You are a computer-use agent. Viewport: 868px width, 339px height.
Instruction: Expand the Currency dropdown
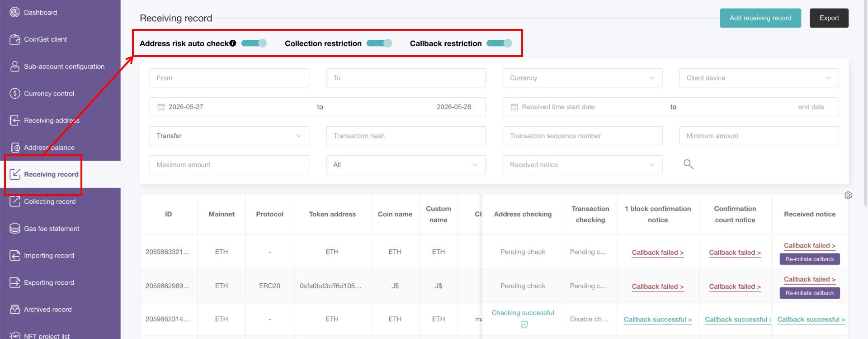[582, 78]
